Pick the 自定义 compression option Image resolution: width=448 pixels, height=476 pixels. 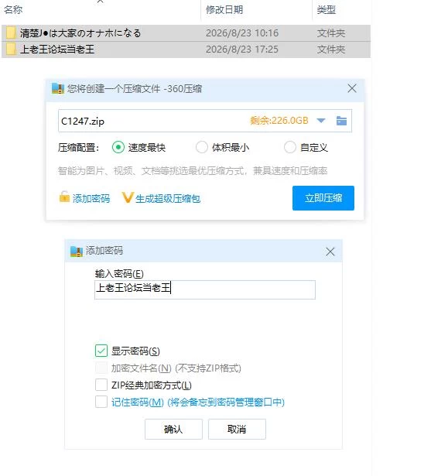click(x=290, y=147)
